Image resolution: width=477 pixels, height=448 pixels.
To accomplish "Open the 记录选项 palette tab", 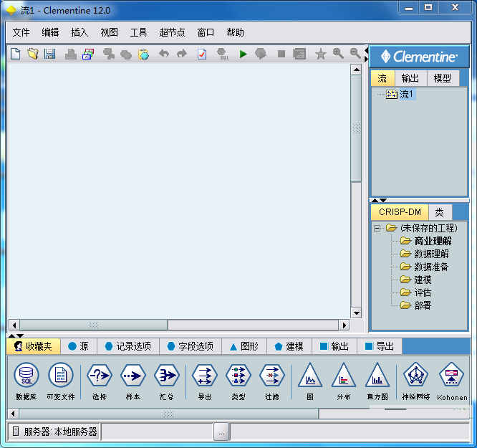I will [128, 346].
